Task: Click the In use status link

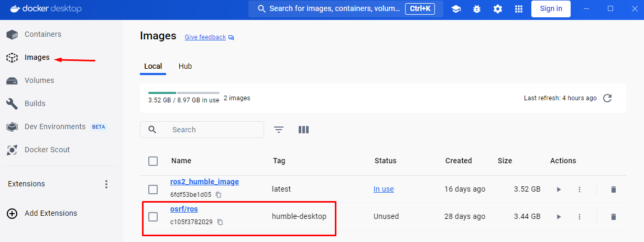Action: coord(384,189)
